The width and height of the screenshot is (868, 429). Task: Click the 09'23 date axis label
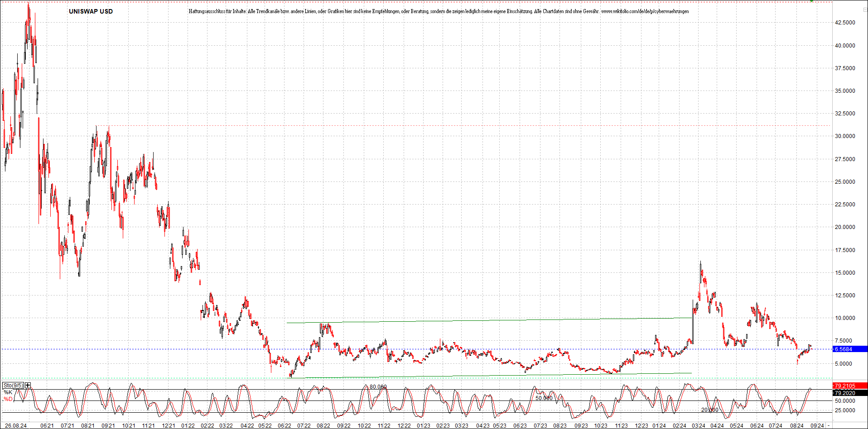click(581, 426)
